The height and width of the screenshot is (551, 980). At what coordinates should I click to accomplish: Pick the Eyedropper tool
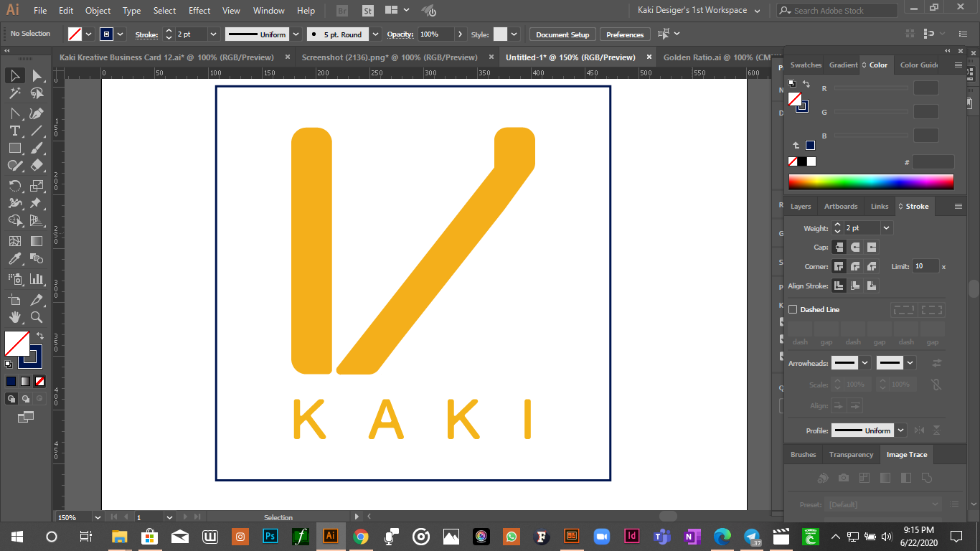(x=14, y=258)
